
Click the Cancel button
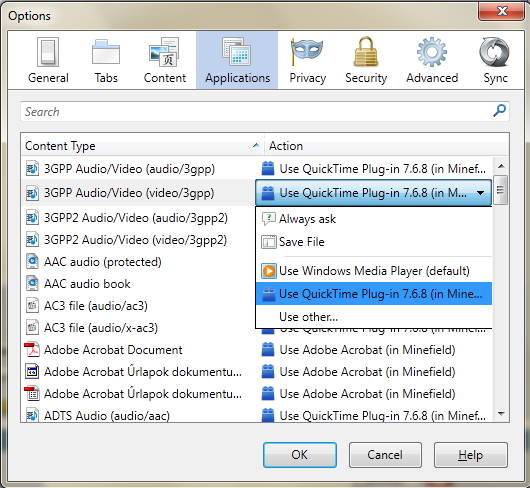coord(385,455)
